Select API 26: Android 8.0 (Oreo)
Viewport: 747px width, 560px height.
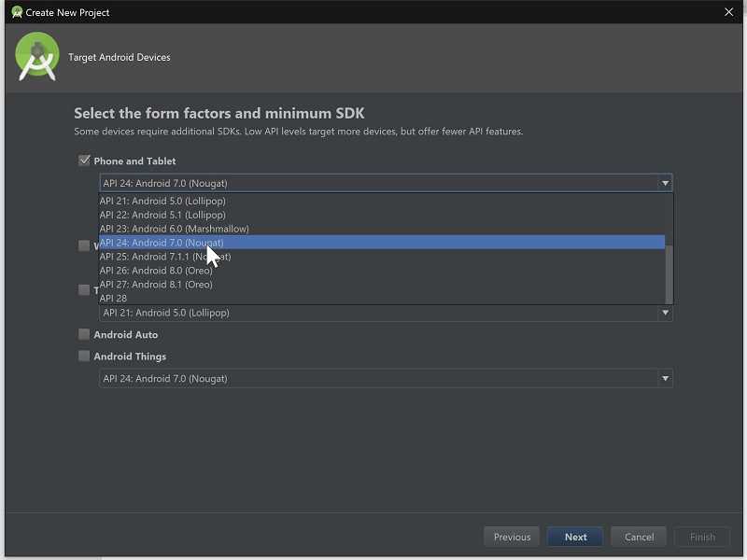[x=382, y=271]
